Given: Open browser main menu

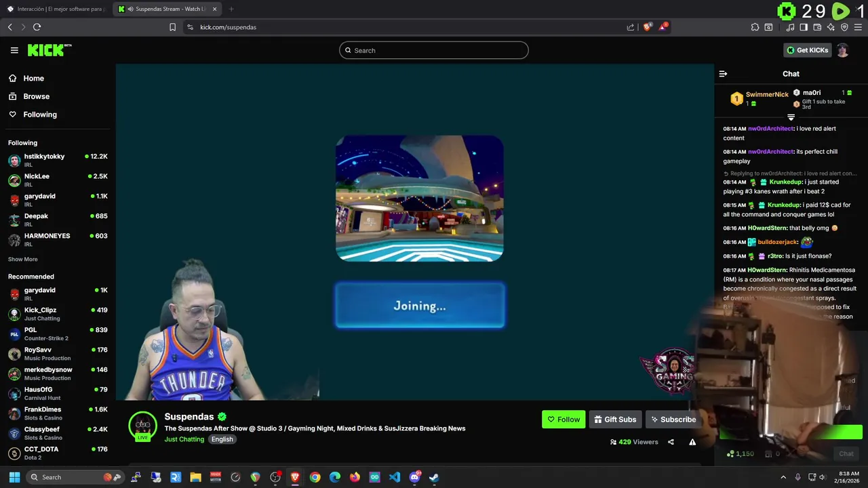Looking at the screenshot, I should click(859, 27).
